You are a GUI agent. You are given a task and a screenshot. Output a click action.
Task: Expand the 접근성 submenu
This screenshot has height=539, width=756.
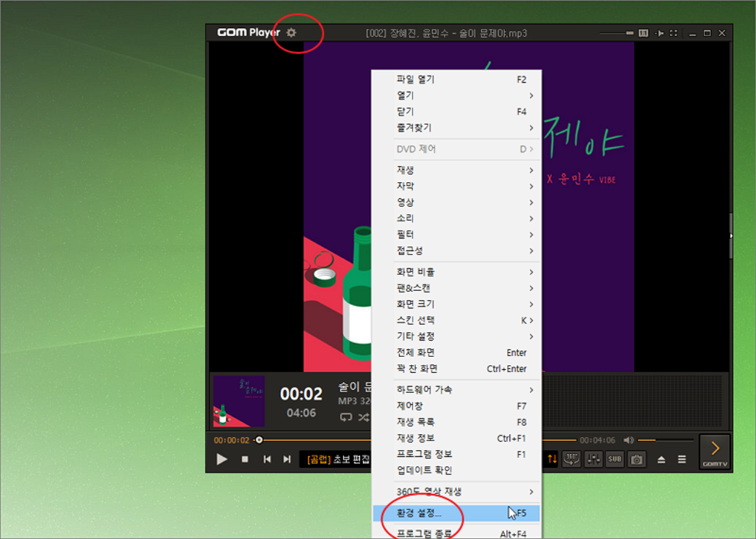point(456,251)
